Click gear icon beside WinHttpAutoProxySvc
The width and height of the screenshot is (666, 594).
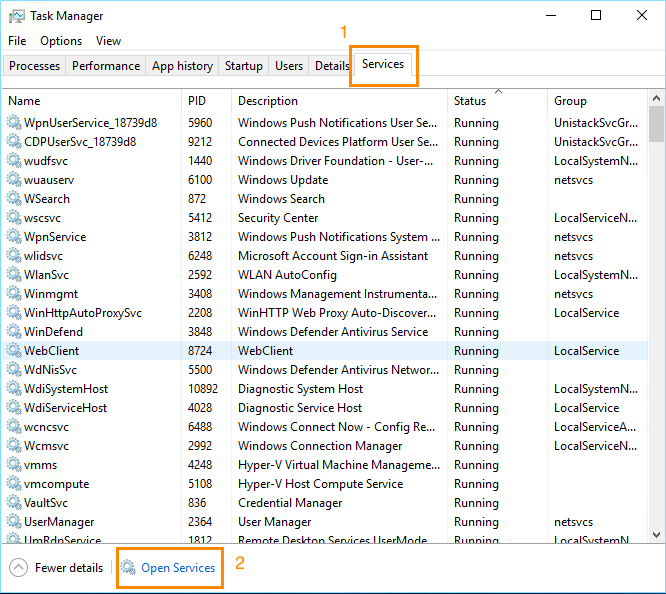pos(14,312)
